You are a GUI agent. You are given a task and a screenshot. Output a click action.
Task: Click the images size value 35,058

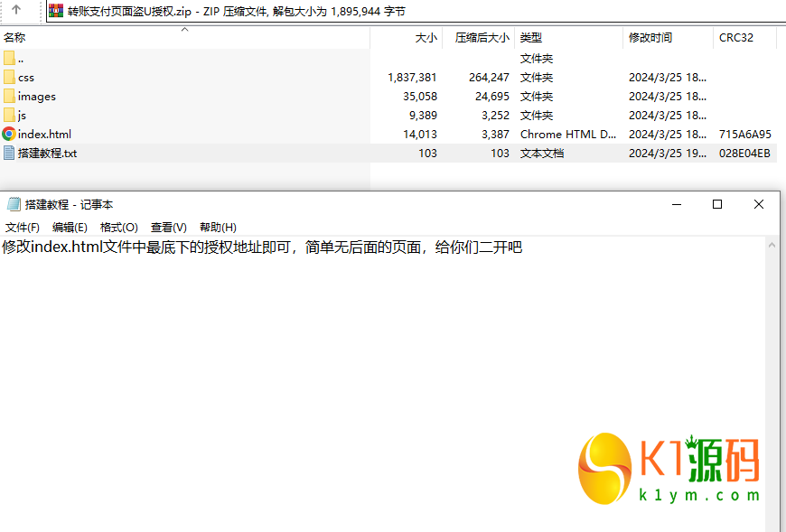(x=420, y=96)
